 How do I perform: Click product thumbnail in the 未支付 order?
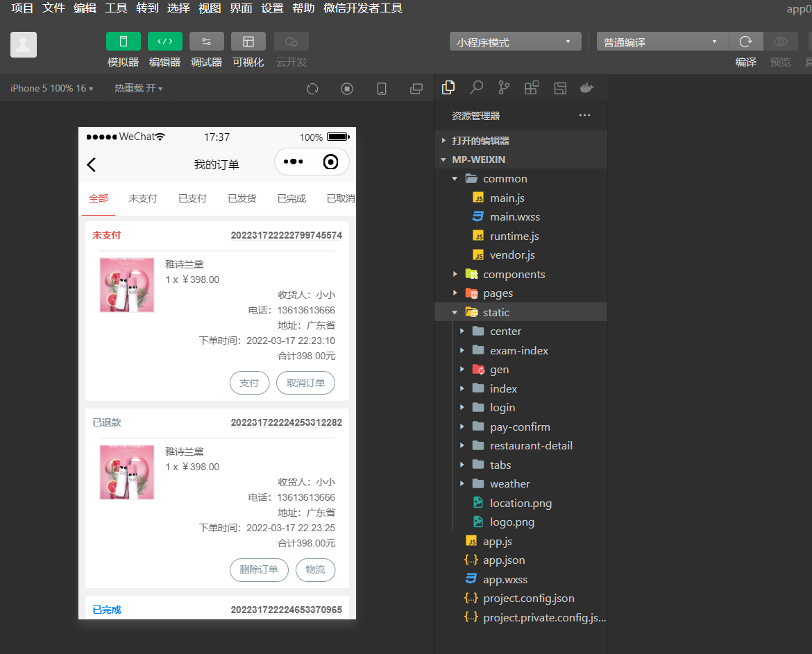127,284
